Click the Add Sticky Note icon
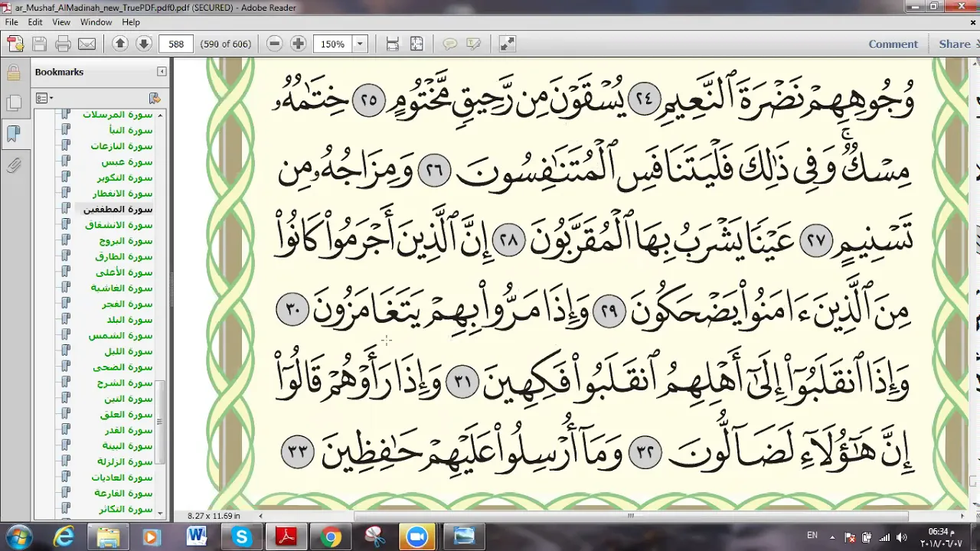This screenshot has width=980, height=551. pyautogui.click(x=450, y=44)
